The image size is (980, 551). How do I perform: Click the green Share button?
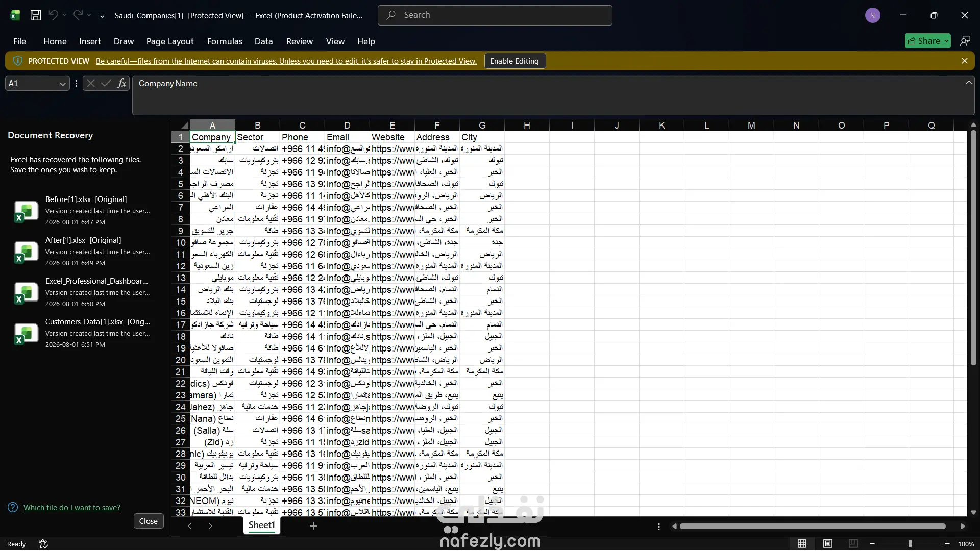pyautogui.click(x=927, y=41)
